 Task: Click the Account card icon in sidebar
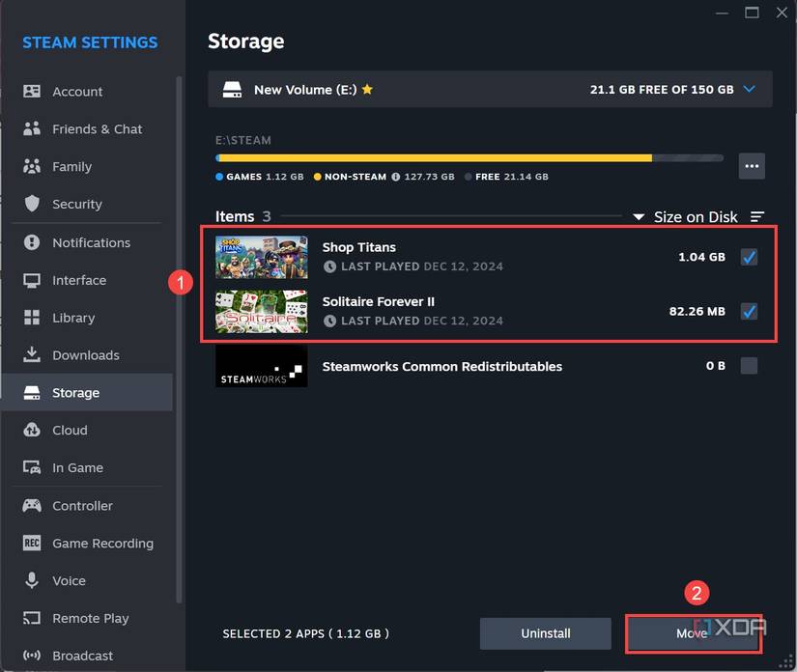tap(32, 92)
